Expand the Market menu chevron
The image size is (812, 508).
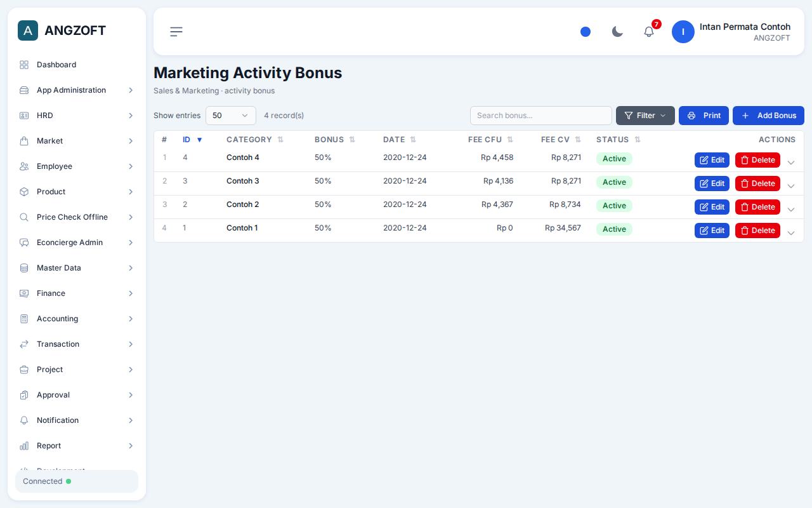131,141
